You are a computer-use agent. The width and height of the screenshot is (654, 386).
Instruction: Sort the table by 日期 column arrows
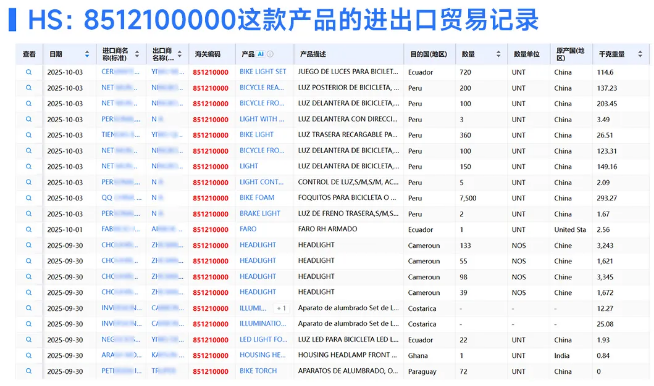[x=87, y=54]
